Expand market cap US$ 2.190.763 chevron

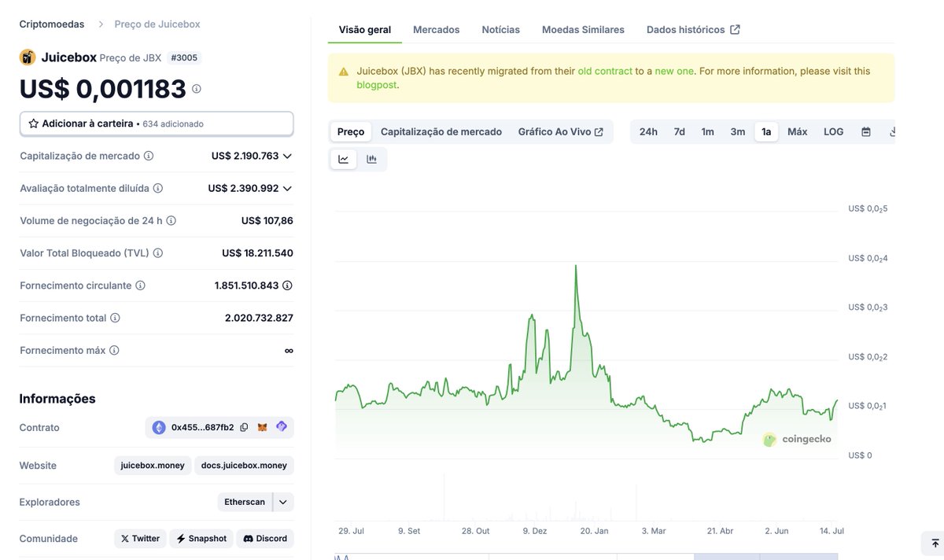tap(287, 156)
